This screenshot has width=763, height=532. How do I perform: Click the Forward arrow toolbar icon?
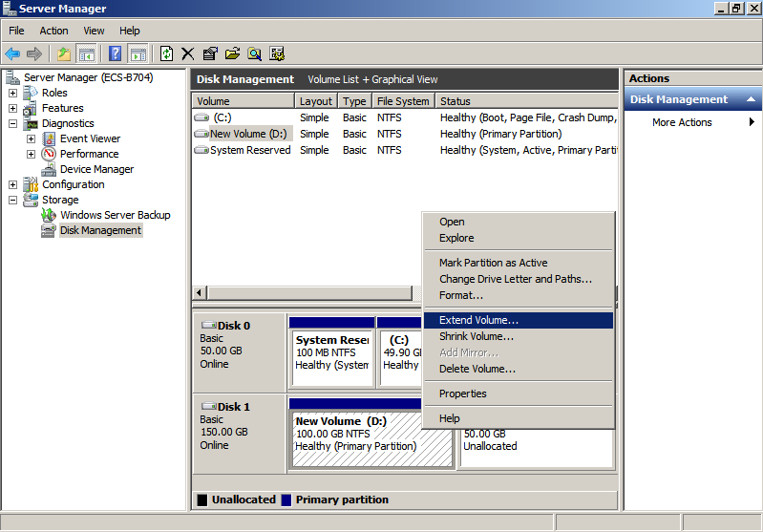(34, 53)
